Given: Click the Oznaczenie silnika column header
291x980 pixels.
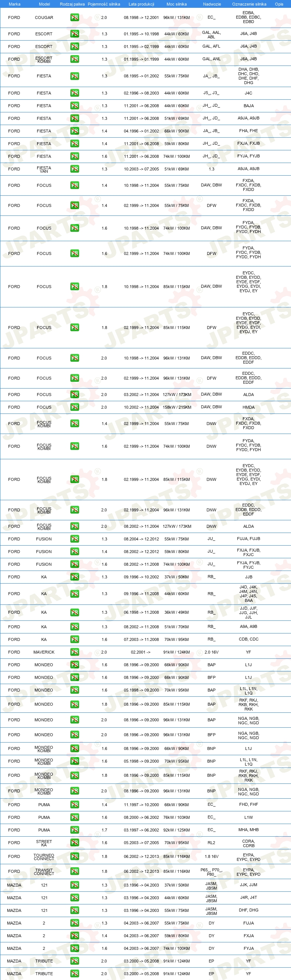Looking at the screenshot, I should (249, 4).
